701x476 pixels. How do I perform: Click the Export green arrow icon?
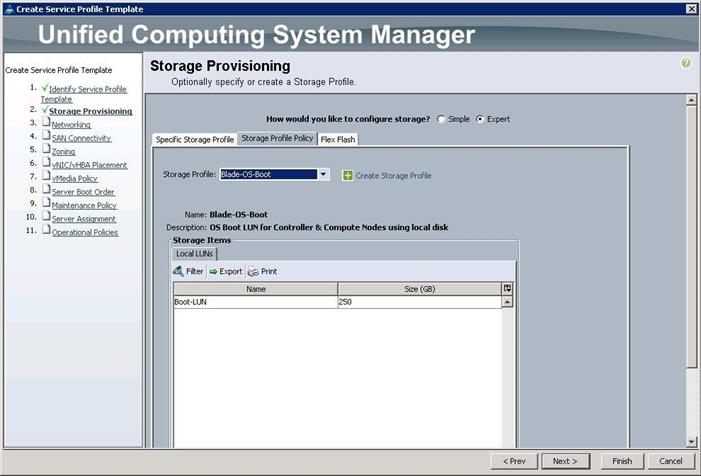click(213, 271)
